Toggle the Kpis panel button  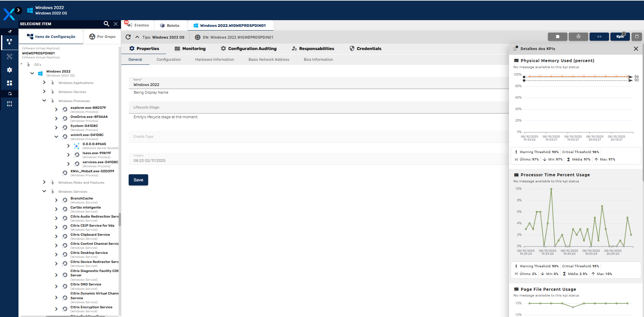[620, 37]
